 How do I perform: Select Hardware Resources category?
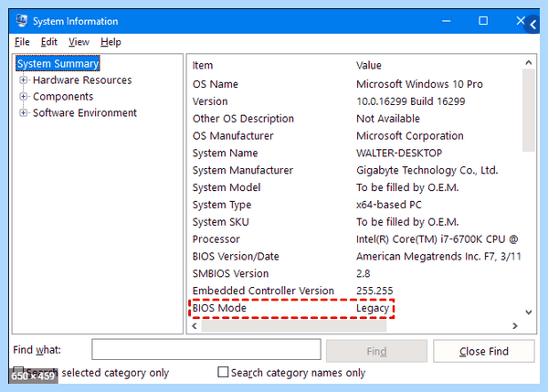[82, 80]
